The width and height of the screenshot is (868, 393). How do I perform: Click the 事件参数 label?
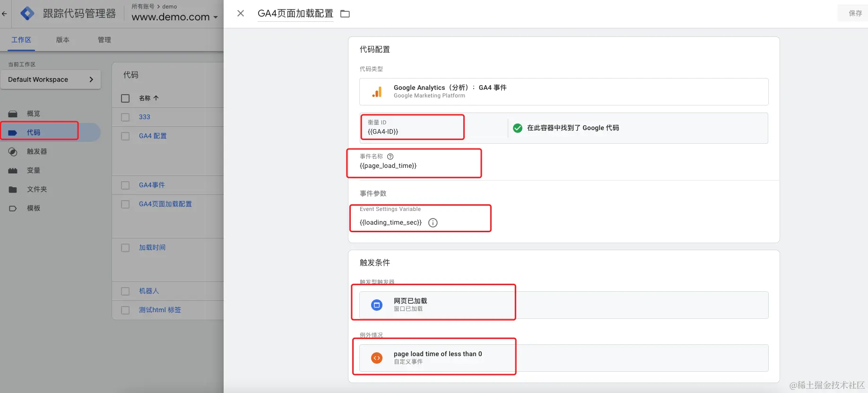(x=373, y=193)
